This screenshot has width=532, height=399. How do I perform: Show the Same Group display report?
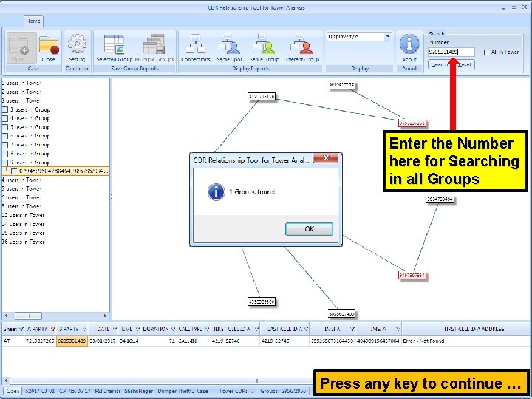[265, 48]
